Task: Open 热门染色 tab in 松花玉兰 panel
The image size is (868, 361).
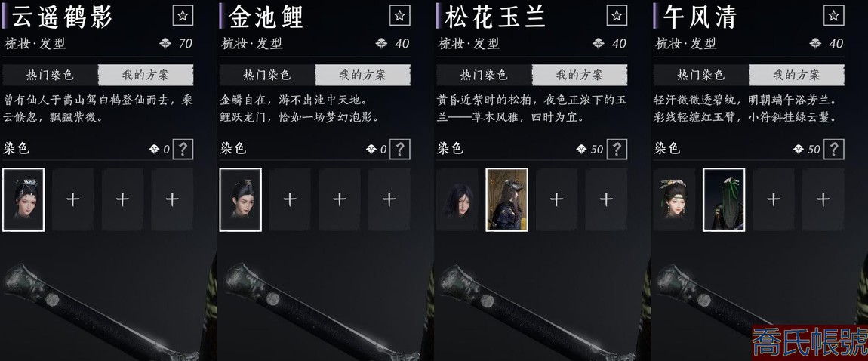Action: [x=485, y=75]
